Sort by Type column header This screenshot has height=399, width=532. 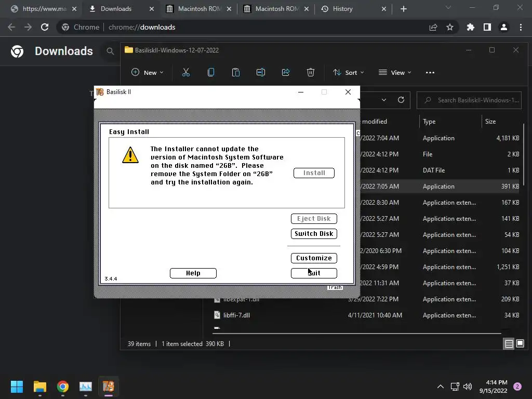coord(429,122)
